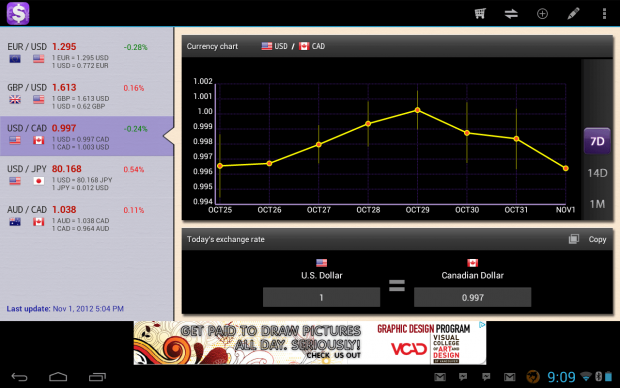Select the AUD / CAD pair row
The image size is (620, 388).
(x=87, y=218)
